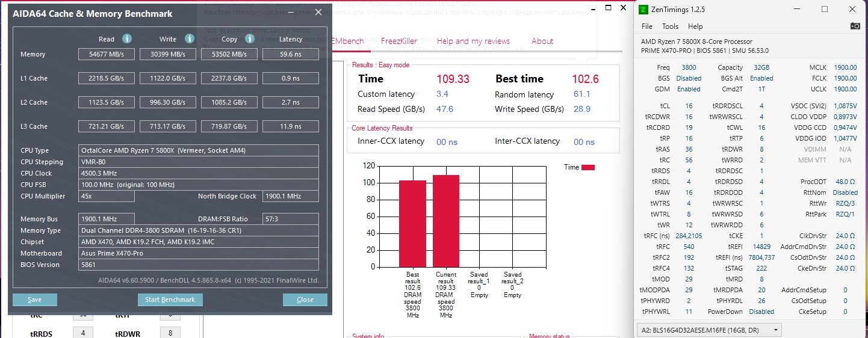Image resolution: width=868 pixels, height=338 pixels.
Task: Click the Cmd2T 1T value
Action: click(761, 89)
